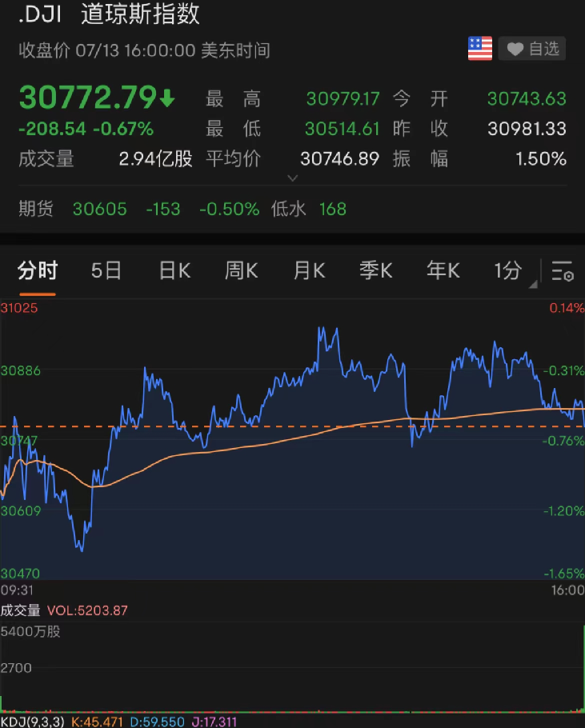Switch to the 年K tab
This screenshot has width=585, height=728.
[443, 270]
